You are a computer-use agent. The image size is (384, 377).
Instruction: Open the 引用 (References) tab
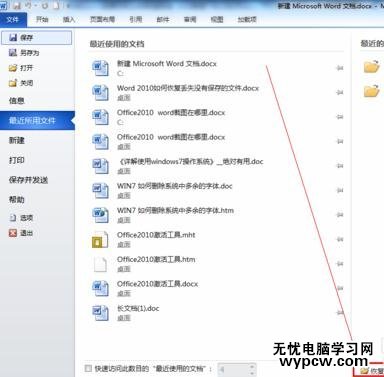click(136, 19)
